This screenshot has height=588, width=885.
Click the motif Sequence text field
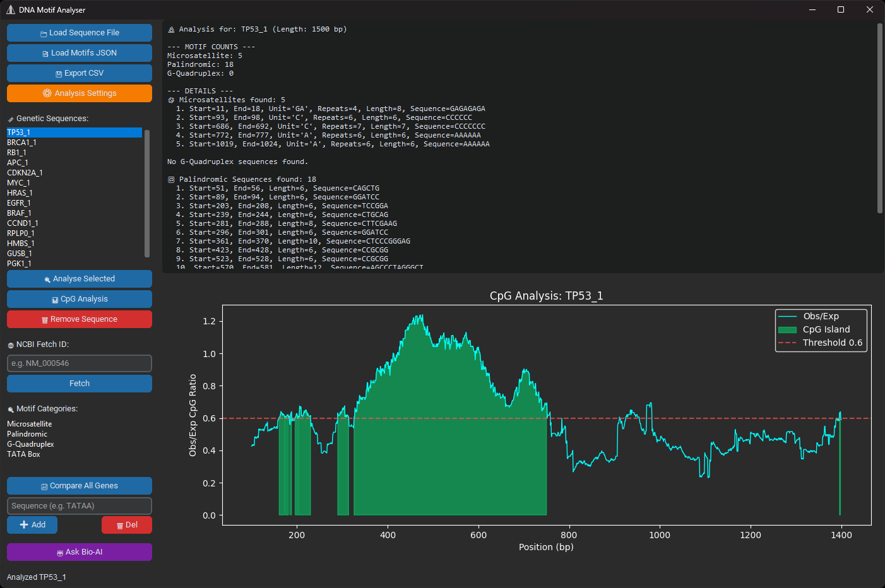80,506
